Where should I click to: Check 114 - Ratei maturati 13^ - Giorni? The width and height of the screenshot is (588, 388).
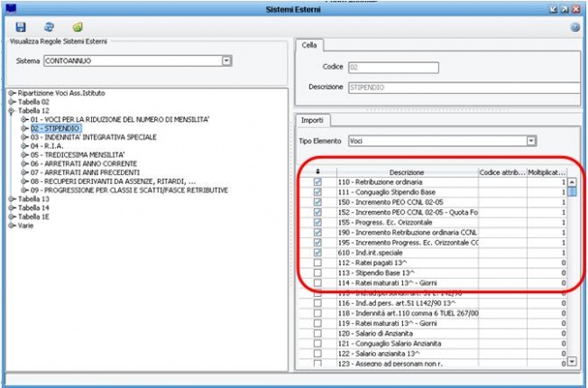tap(317, 283)
